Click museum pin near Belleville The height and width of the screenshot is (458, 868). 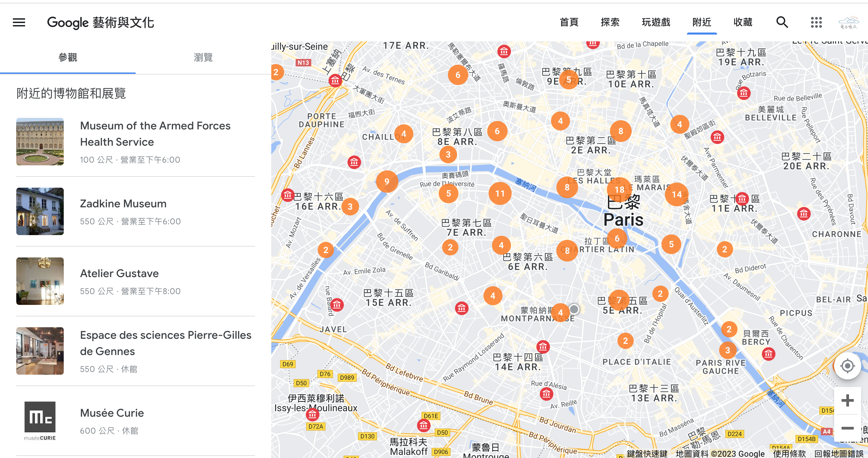click(744, 93)
